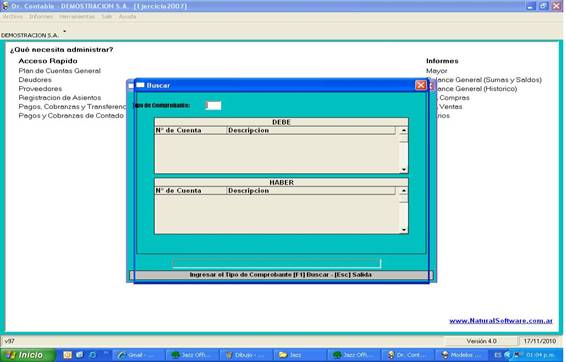The width and height of the screenshot is (566, 362).
Task: Click the ES language indicator in tray
Action: tap(498, 356)
